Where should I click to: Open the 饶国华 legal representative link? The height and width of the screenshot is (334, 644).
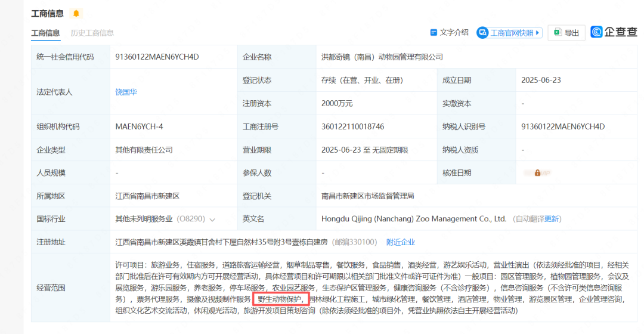pyautogui.click(x=126, y=92)
